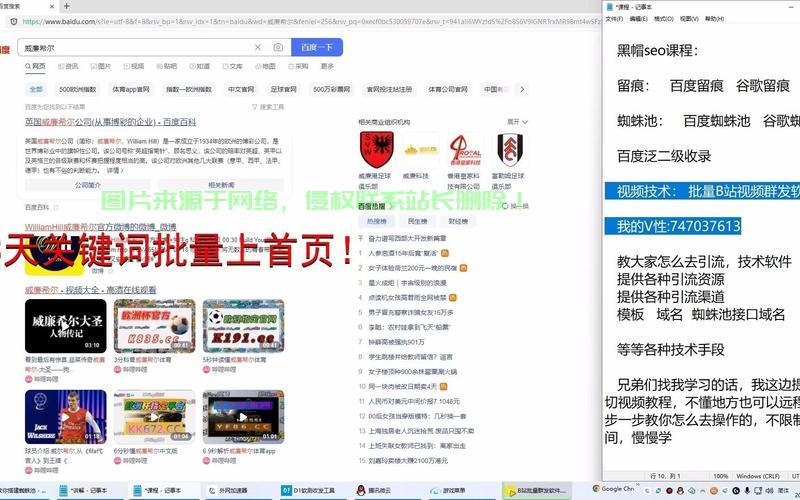Screen dimensions: 800x500
Task: Select the 足球官网 suggestion chip
Action: (x=284, y=89)
